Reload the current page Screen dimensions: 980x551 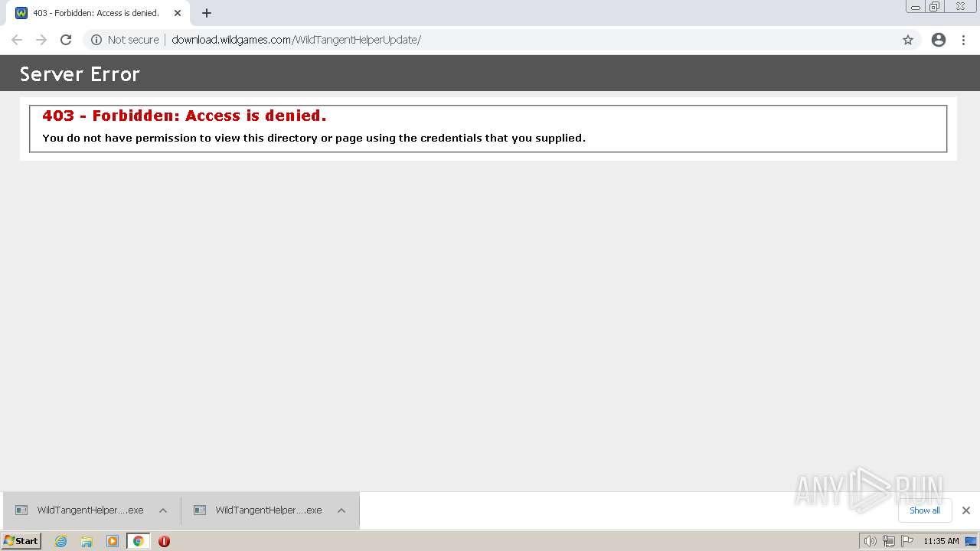pyautogui.click(x=66, y=40)
